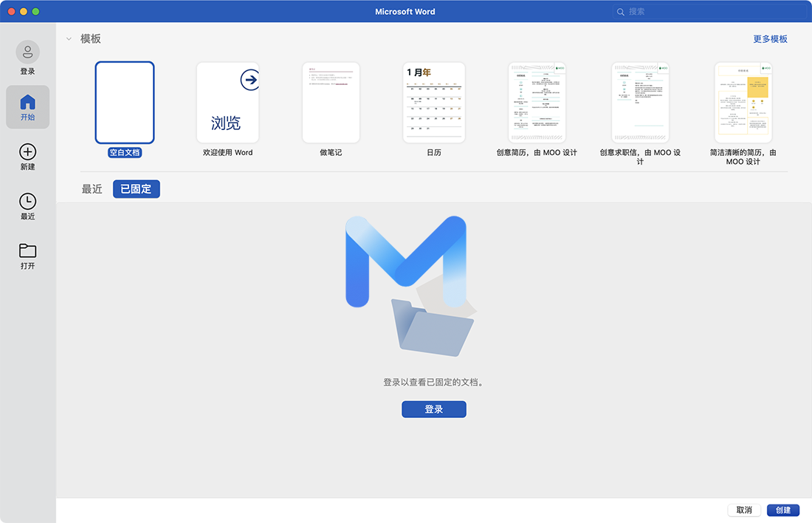Click the 空白文档 label text
The image size is (812, 523).
pyautogui.click(x=125, y=152)
